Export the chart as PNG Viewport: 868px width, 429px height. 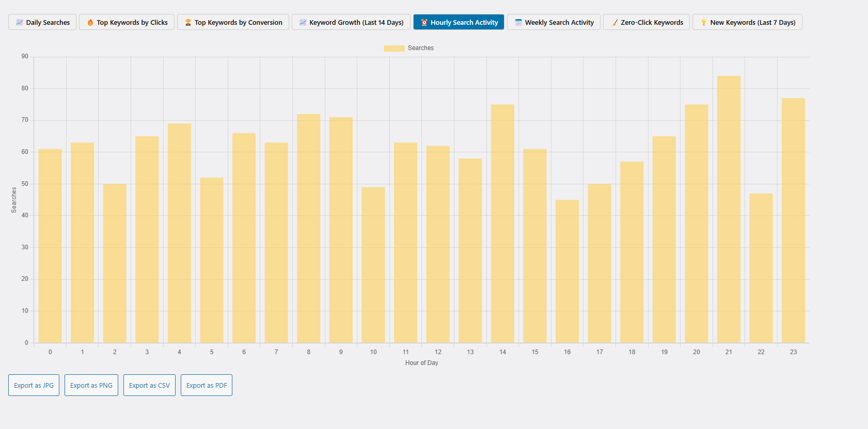tap(91, 385)
